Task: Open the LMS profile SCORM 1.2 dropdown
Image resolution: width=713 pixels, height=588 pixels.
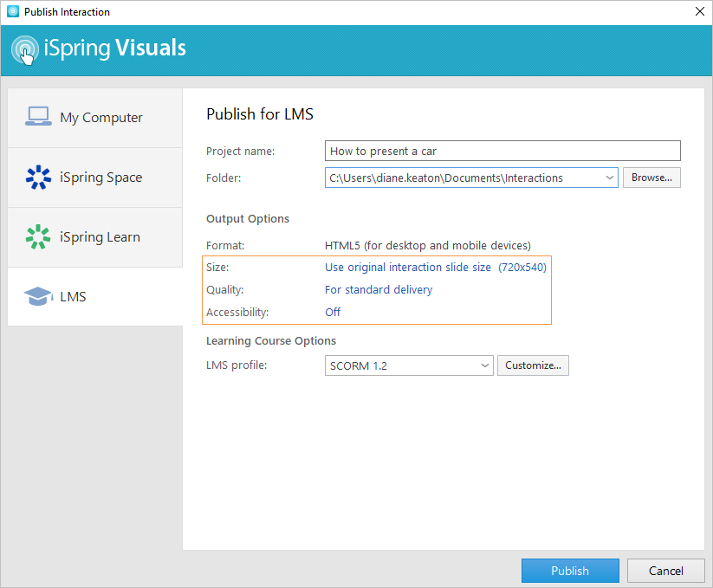Action: coord(483,365)
